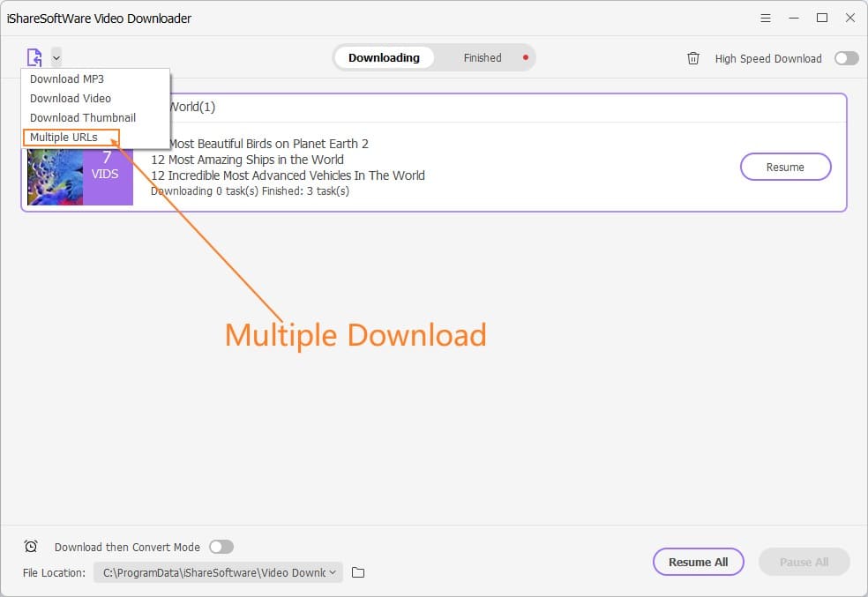The height and width of the screenshot is (597, 868).
Task: Turn on the High Speed Download switch
Action: click(x=845, y=58)
